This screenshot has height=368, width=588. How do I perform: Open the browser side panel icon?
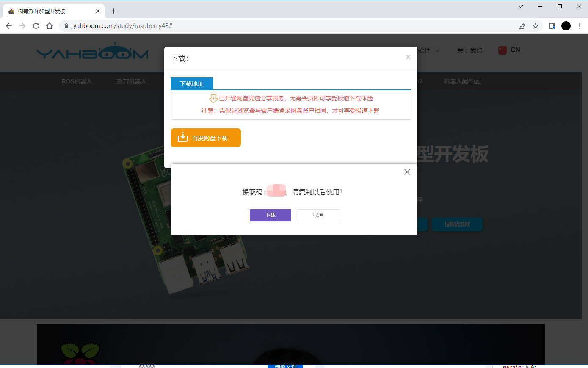pyautogui.click(x=552, y=26)
